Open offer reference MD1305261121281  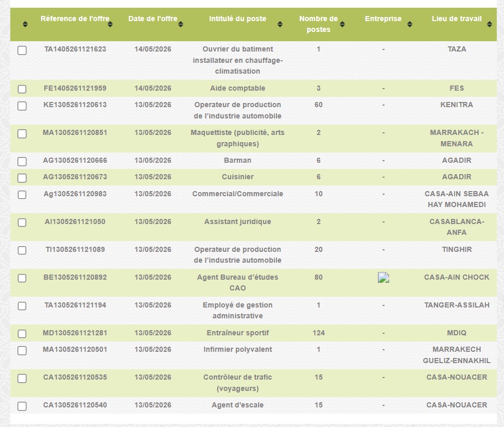(75, 333)
